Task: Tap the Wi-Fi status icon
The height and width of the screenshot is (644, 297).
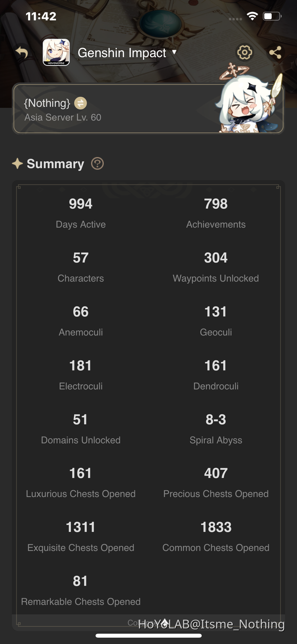Action: tap(251, 16)
